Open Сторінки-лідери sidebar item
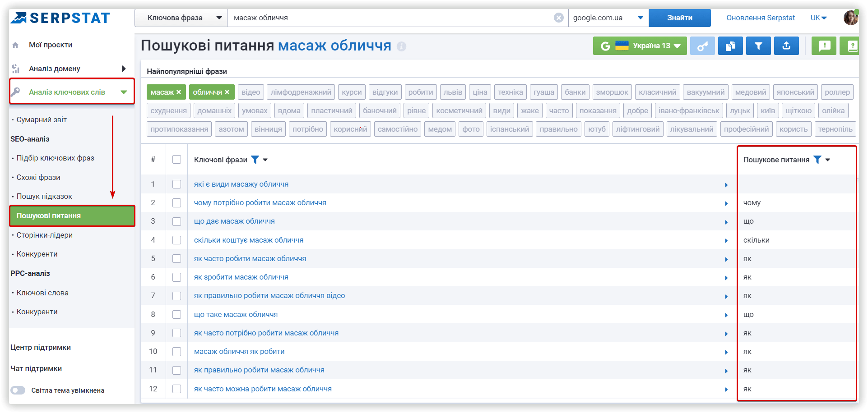Screen dimensions: 868x413 click(x=45, y=235)
